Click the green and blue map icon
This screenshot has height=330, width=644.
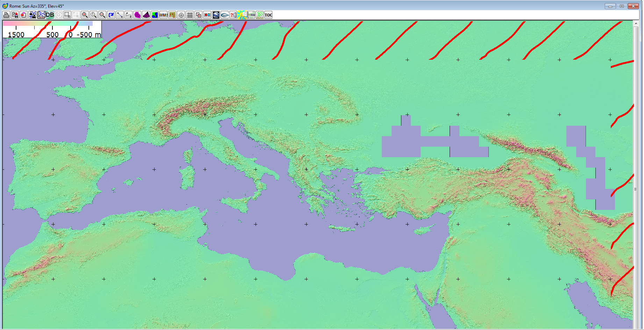[155, 15]
